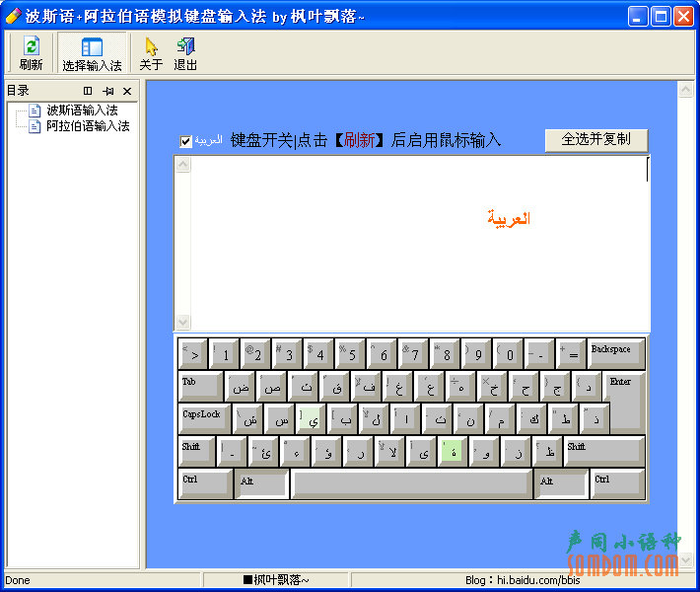
Task: Toggle the 目录 panel window position icon
Action: (88, 91)
